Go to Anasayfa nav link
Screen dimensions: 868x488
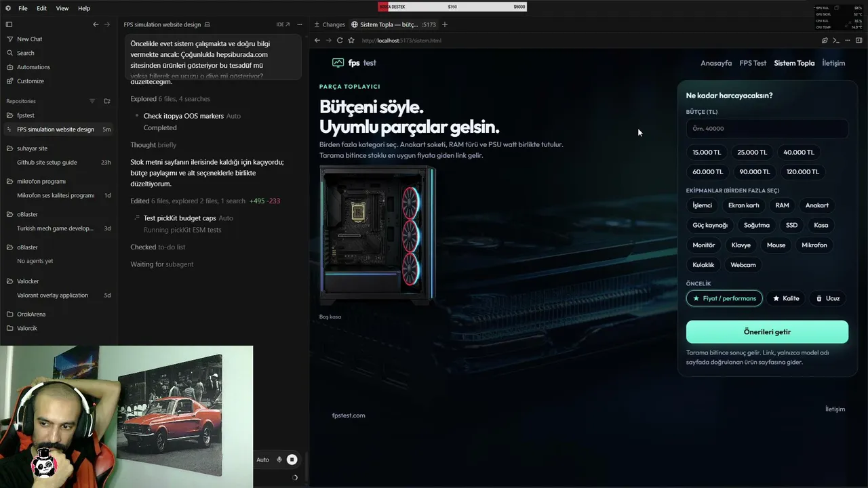(x=716, y=63)
